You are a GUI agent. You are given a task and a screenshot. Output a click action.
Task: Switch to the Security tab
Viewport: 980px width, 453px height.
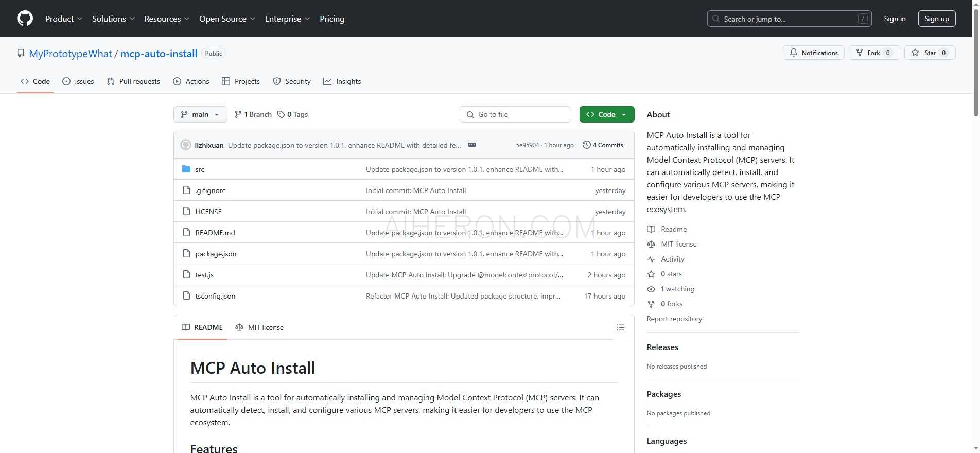click(x=292, y=81)
